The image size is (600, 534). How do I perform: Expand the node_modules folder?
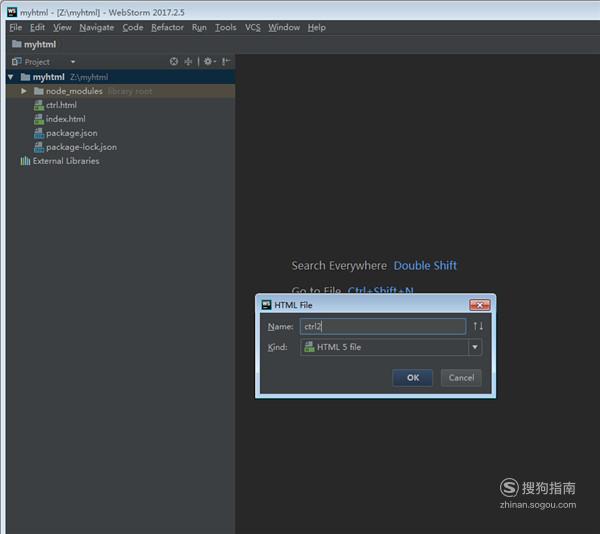pos(24,91)
